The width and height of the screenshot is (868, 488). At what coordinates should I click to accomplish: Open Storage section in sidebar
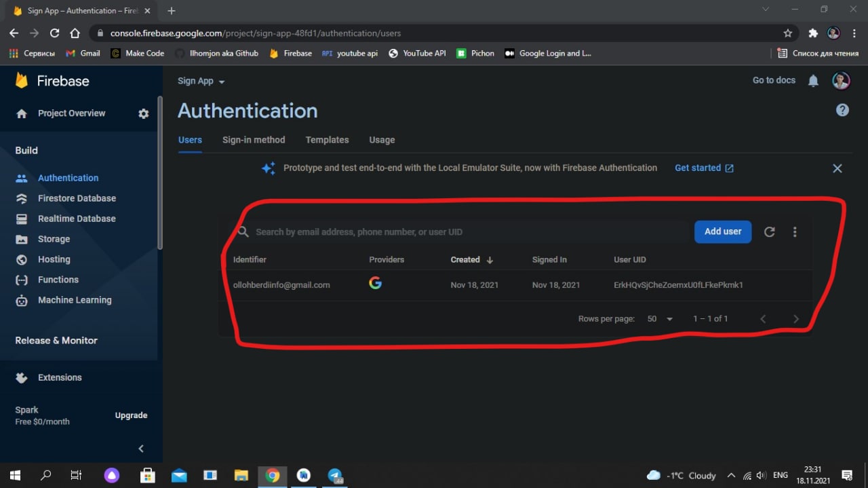[54, 239]
